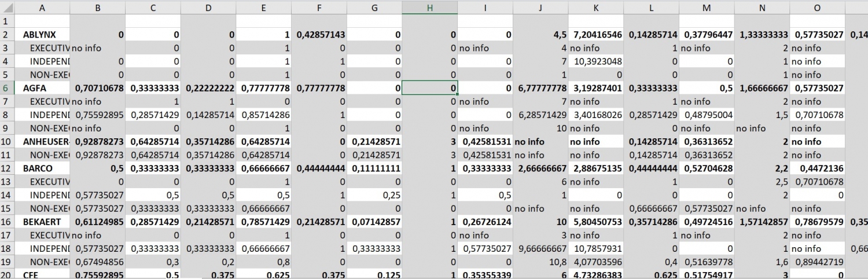Click the BARCO company cell

pyautogui.click(x=43, y=168)
